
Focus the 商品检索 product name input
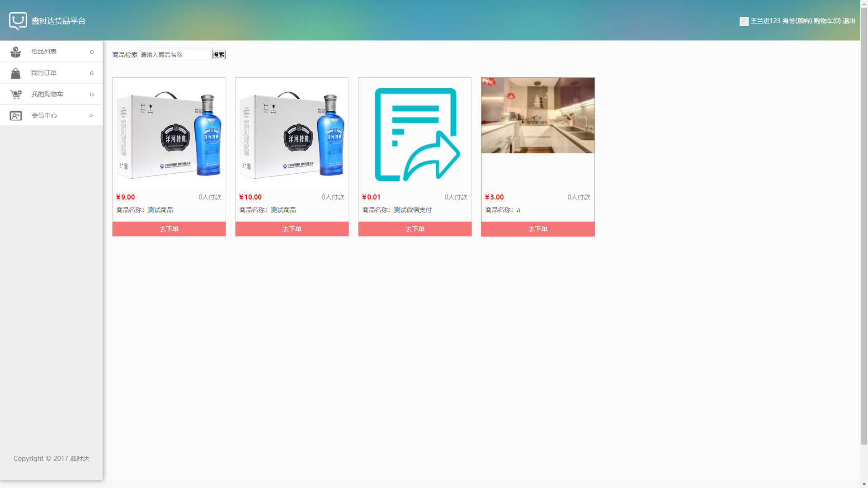175,55
